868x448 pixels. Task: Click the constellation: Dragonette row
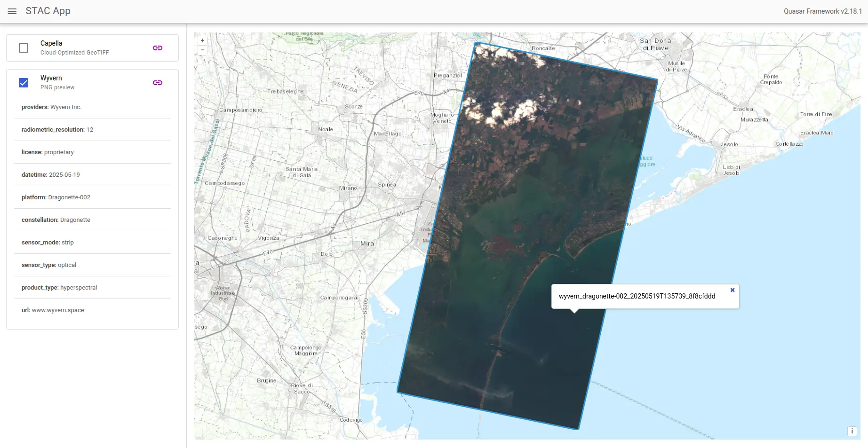[92, 220]
